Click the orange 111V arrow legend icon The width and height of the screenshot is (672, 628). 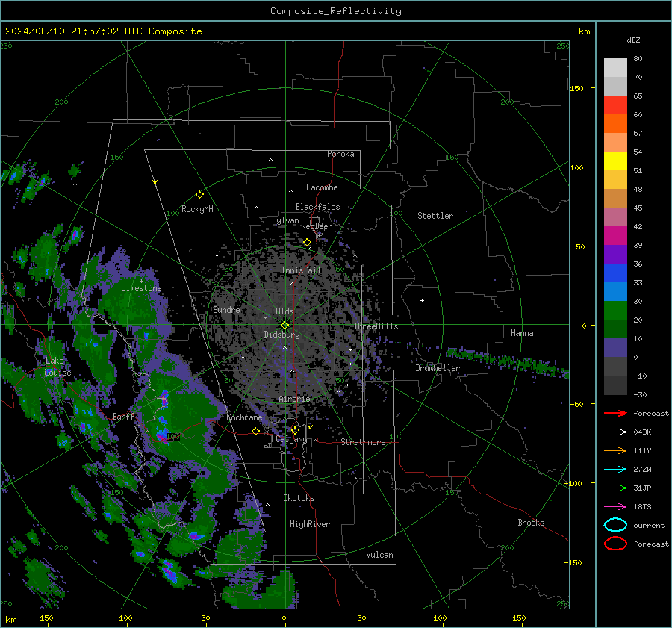click(615, 450)
